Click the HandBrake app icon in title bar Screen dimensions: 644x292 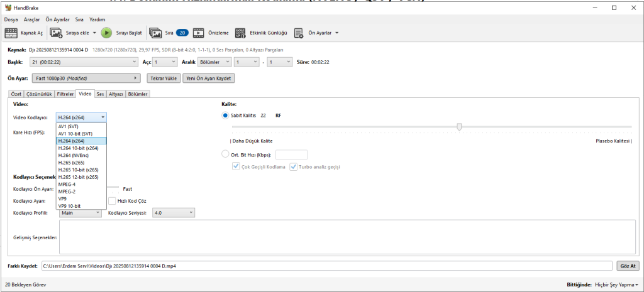click(8, 8)
